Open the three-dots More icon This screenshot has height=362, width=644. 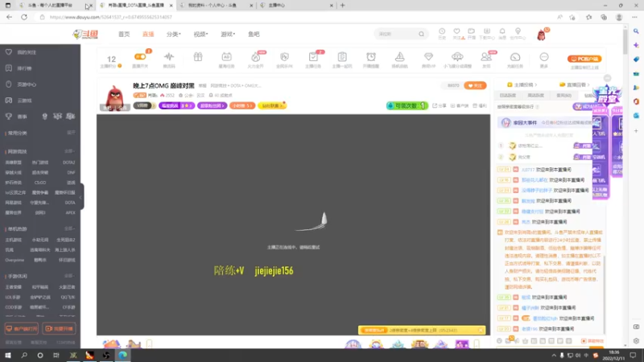544,56
